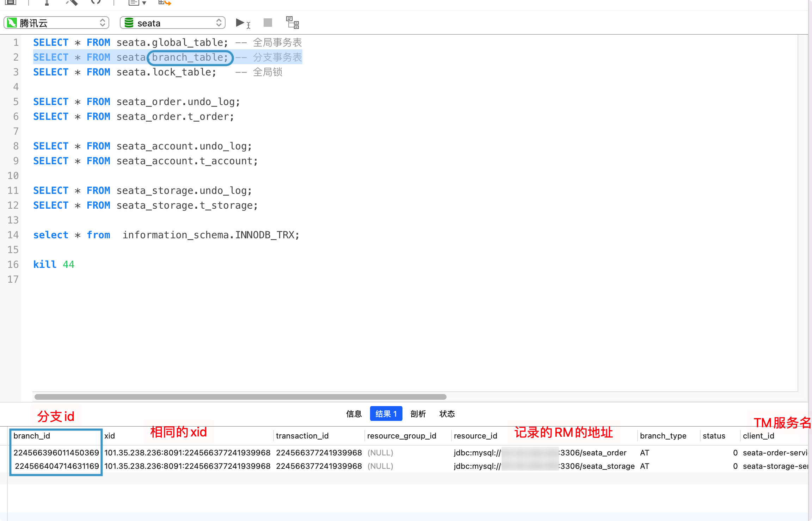Click transaction_id cell in seata_order row
812x521 pixels.
tap(319, 453)
